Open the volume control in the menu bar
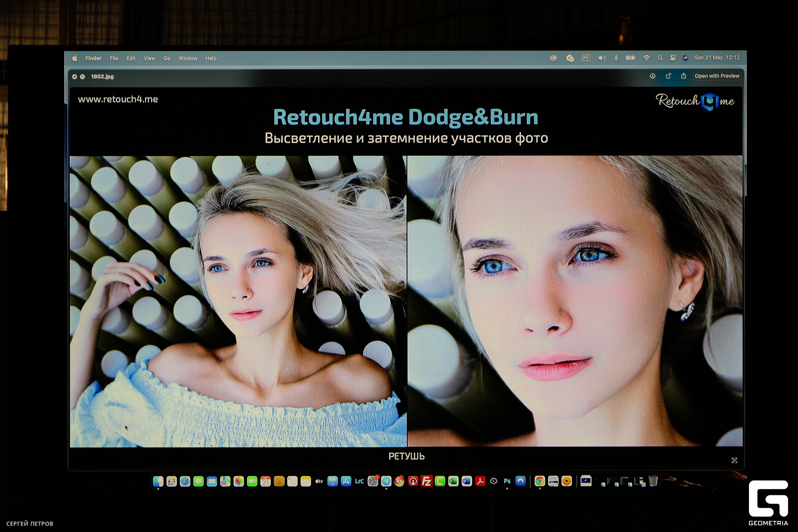The height and width of the screenshot is (532, 798). [602, 58]
